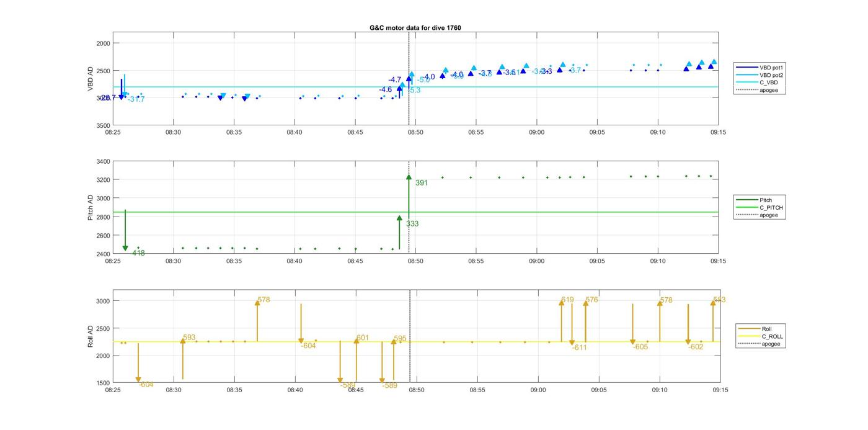This screenshot has height=430, width=868.
Task: Click the 'Roll AD' y-axis label
Action: [x=91, y=336]
